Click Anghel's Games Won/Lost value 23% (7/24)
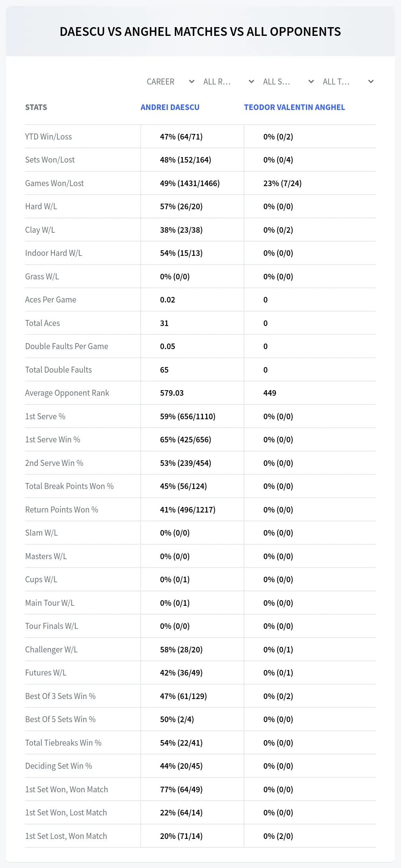401x868 pixels. pos(282,183)
